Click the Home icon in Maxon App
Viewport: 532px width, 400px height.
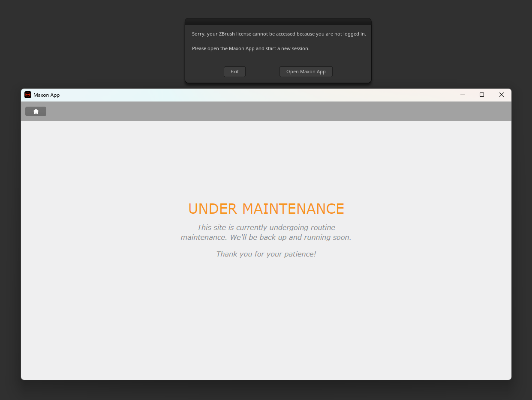coord(36,111)
